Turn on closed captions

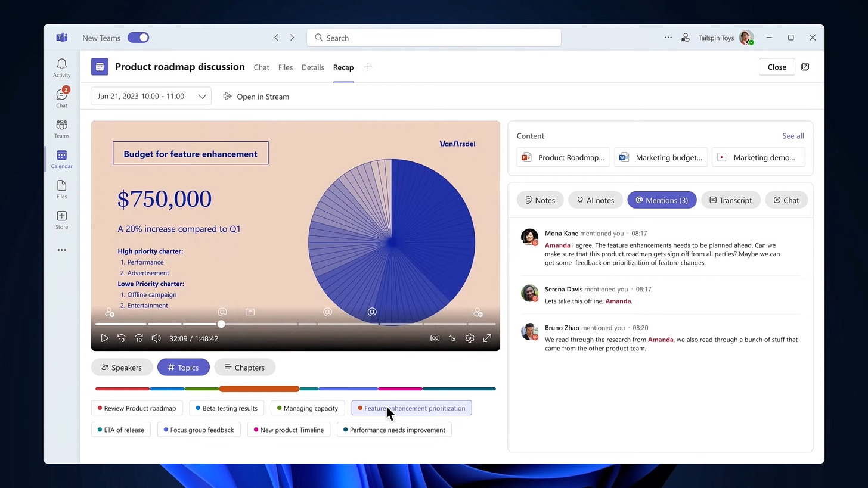click(x=435, y=338)
